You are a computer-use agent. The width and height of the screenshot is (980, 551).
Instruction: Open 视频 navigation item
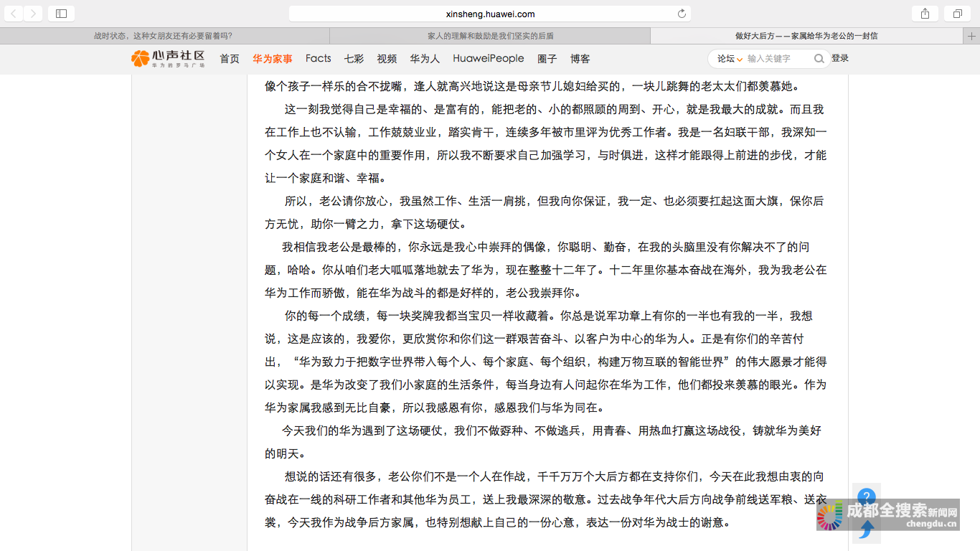tap(387, 59)
